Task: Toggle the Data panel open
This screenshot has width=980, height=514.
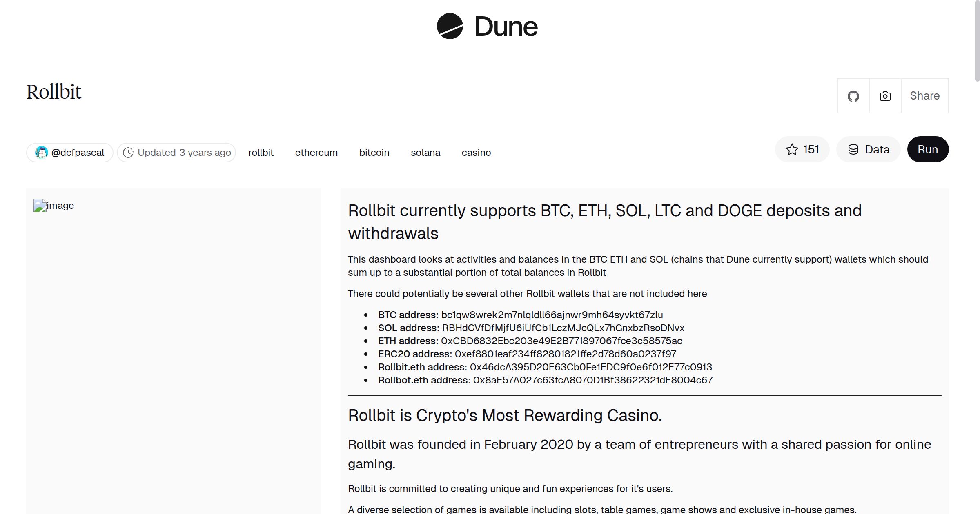Action: point(868,149)
